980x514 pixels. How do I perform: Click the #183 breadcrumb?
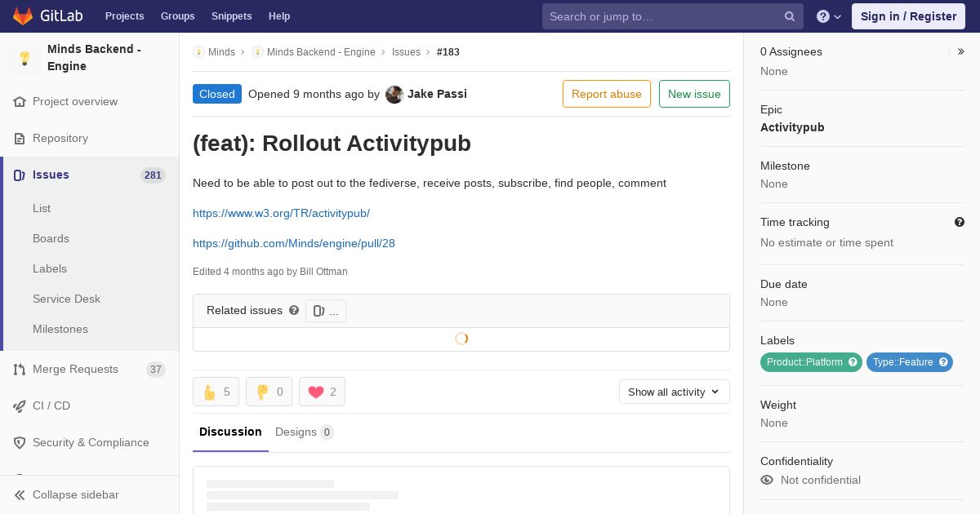(x=448, y=52)
